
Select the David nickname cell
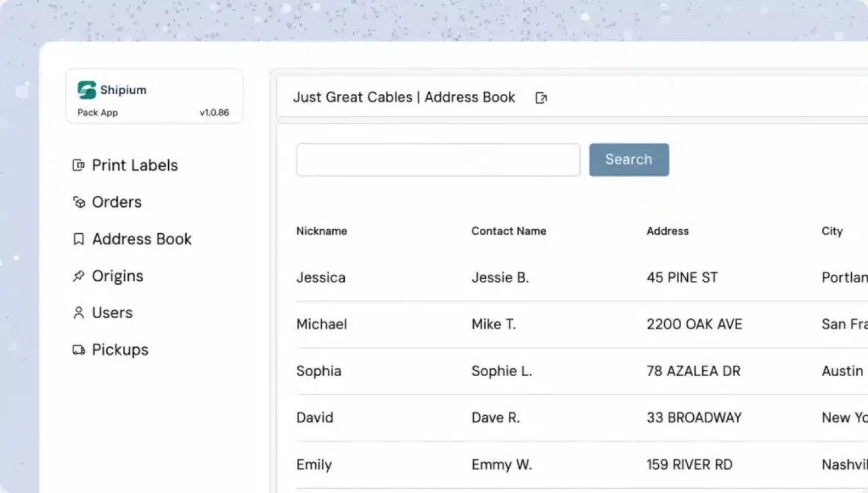(x=315, y=417)
